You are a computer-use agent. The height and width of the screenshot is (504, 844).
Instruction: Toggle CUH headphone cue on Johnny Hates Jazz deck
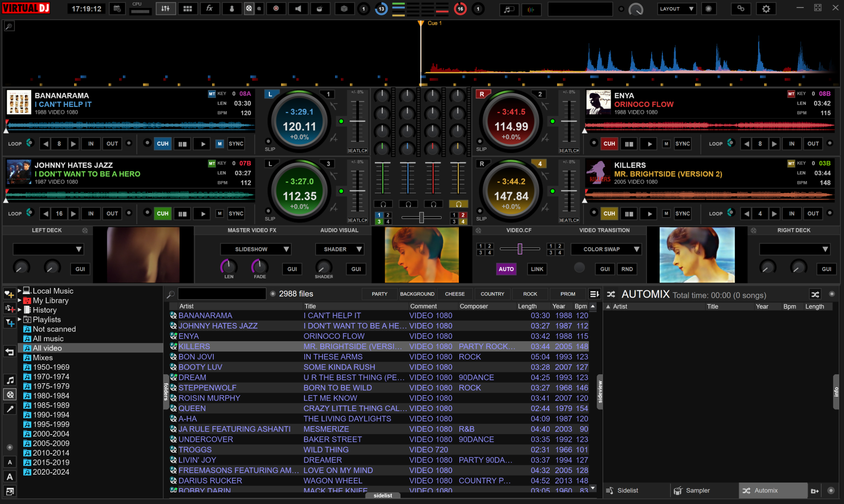pos(162,214)
